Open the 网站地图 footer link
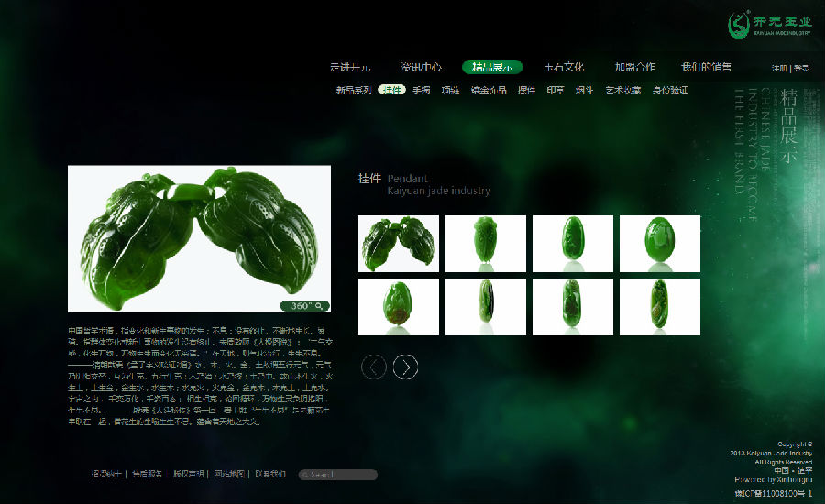 pyautogui.click(x=229, y=474)
